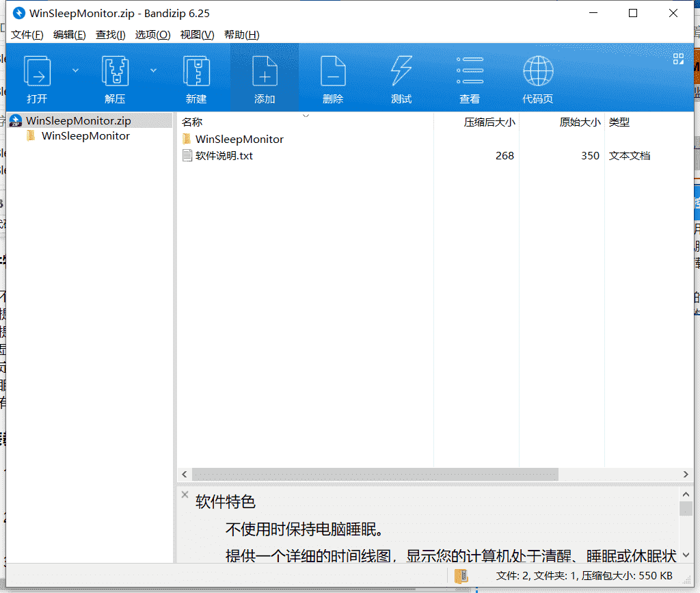This screenshot has height=593, width=700.
Task: Close the preview pane with X
Action: click(x=185, y=495)
